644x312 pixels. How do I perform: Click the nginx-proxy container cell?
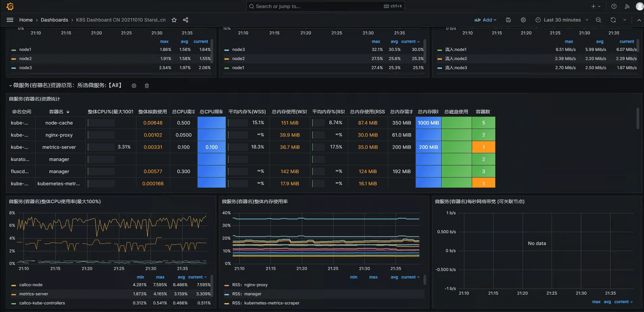pos(59,135)
